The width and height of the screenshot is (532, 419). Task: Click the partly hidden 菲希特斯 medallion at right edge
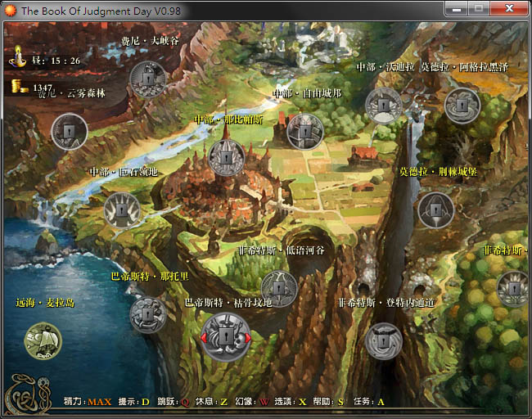point(514,289)
